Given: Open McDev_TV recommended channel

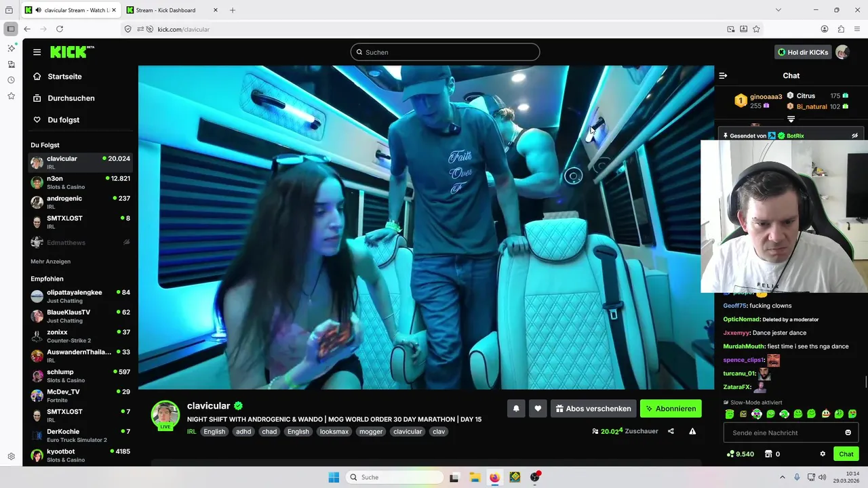Looking at the screenshot, I should click(81, 396).
